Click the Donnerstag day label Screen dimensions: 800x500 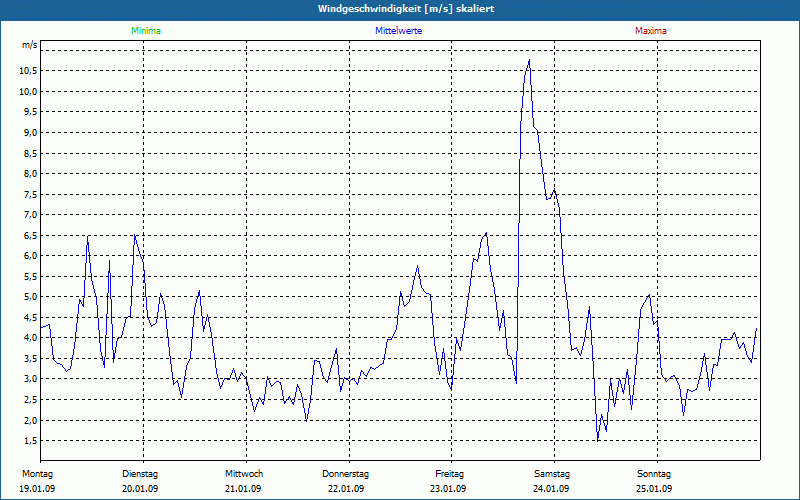(345, 474)
